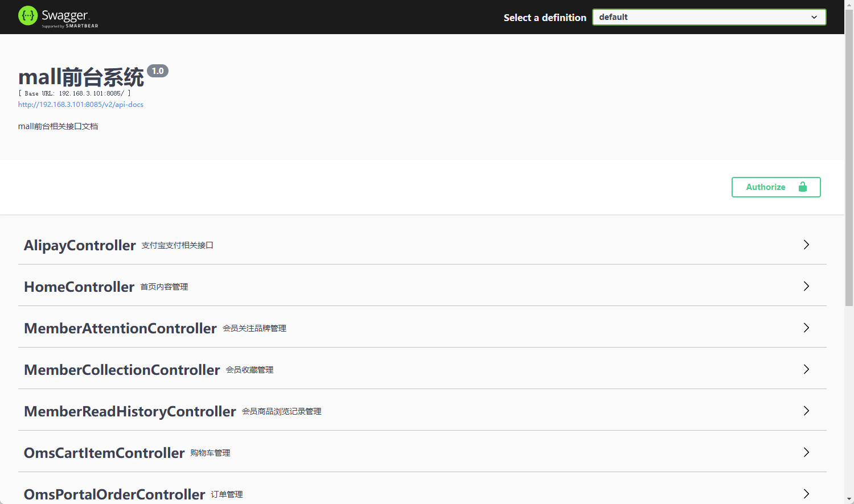This screenshot has width=854, height=504.
Task: Click the 订单管理 description
Action: point(227,494)
